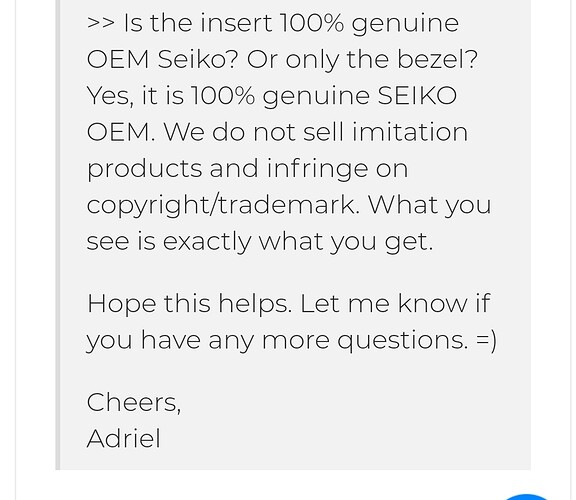
Task: Click the word 'bezel?' in the quoted question
Action: click(437, 60)
